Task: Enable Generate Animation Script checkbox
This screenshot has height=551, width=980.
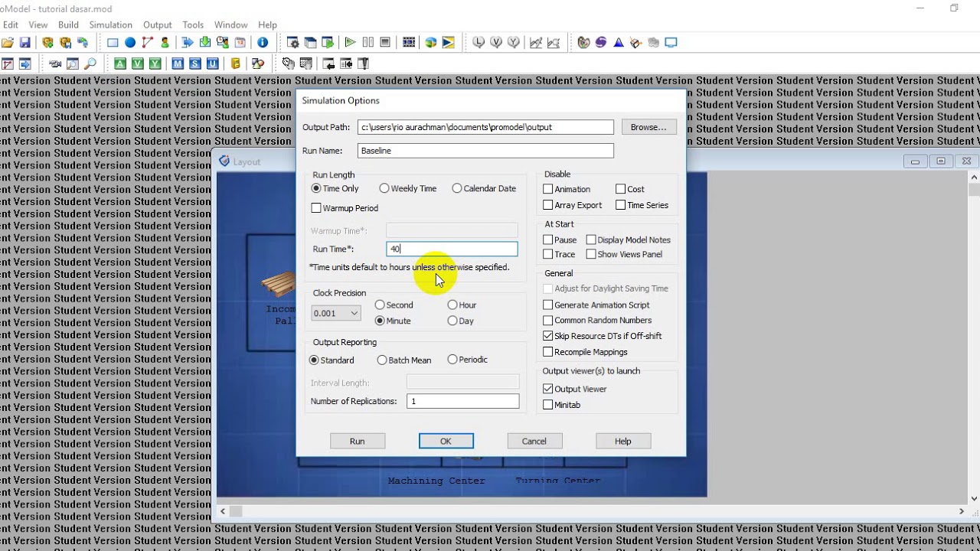Action: click(548, 305)
